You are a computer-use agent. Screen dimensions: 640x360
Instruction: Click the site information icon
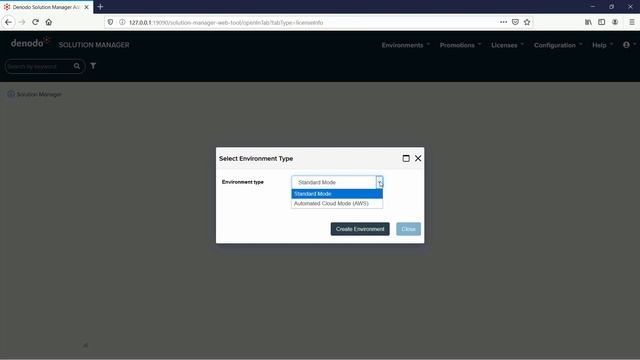coord(122,22)
